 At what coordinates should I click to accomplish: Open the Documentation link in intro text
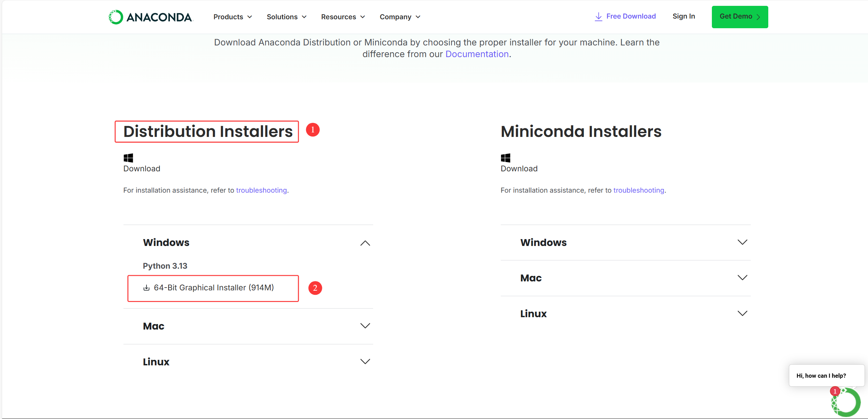[x=477, y=54]
